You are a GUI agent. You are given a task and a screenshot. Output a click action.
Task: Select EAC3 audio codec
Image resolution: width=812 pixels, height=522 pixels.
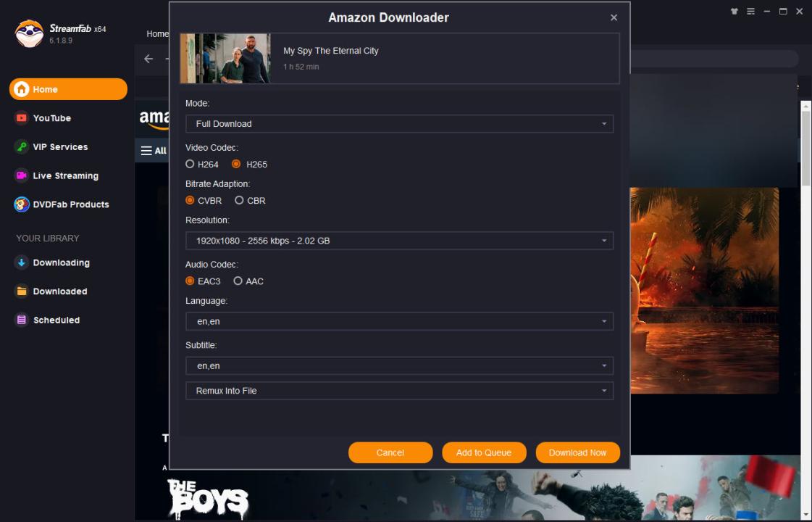click(x=203, y=281)
